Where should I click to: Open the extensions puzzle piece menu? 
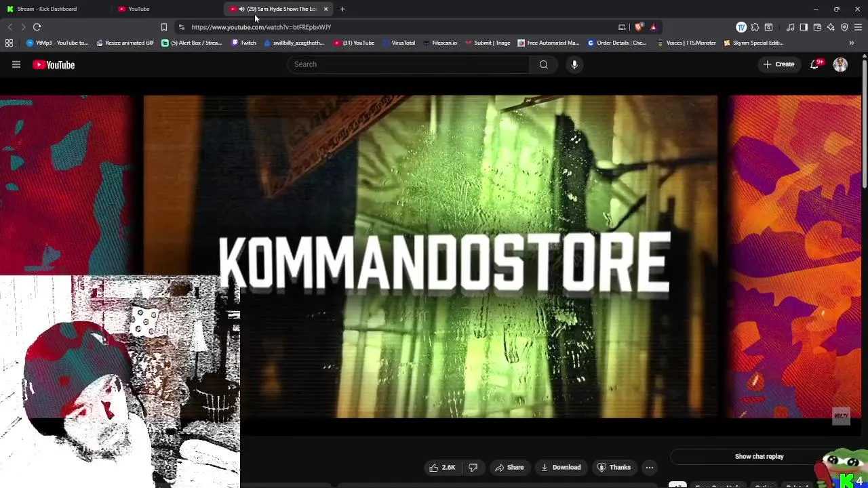tap(755, 27)
